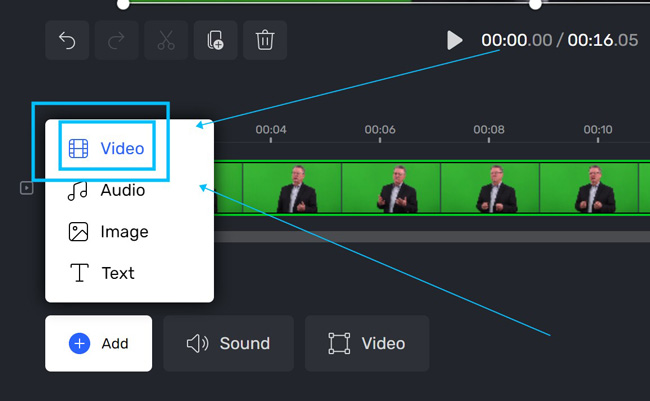This screenshot has width=650, height=401.
Task: Click the duplicate clip icon
Action: (x=216, y=40)
